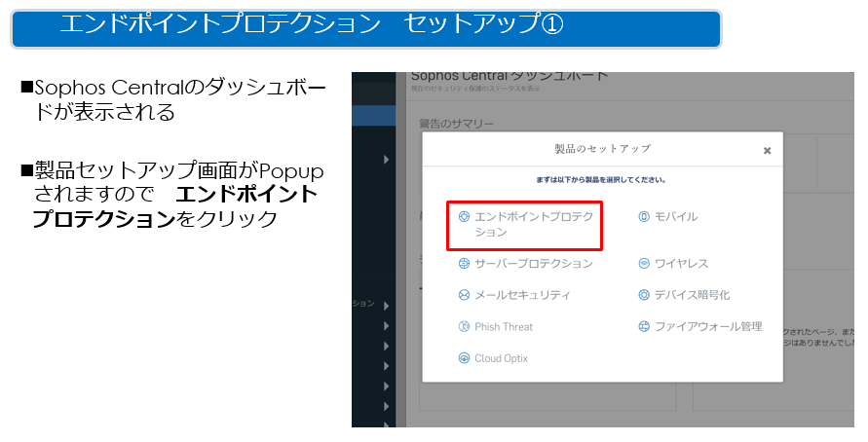Click the 警告のサマリー section heading
This screenshot has width=868, height=442.
click(456, 124)
